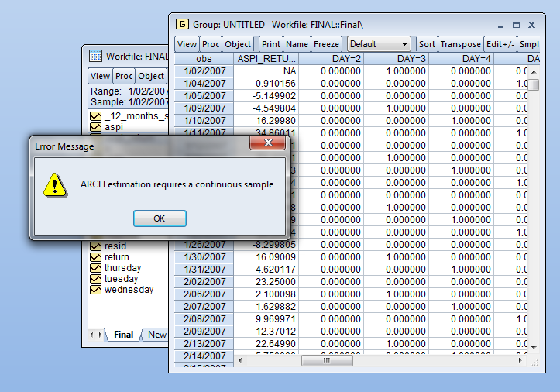Select the aspi series icon
Image resolution: width=560 pixels, height=392 pixels.
pos(96,127)
